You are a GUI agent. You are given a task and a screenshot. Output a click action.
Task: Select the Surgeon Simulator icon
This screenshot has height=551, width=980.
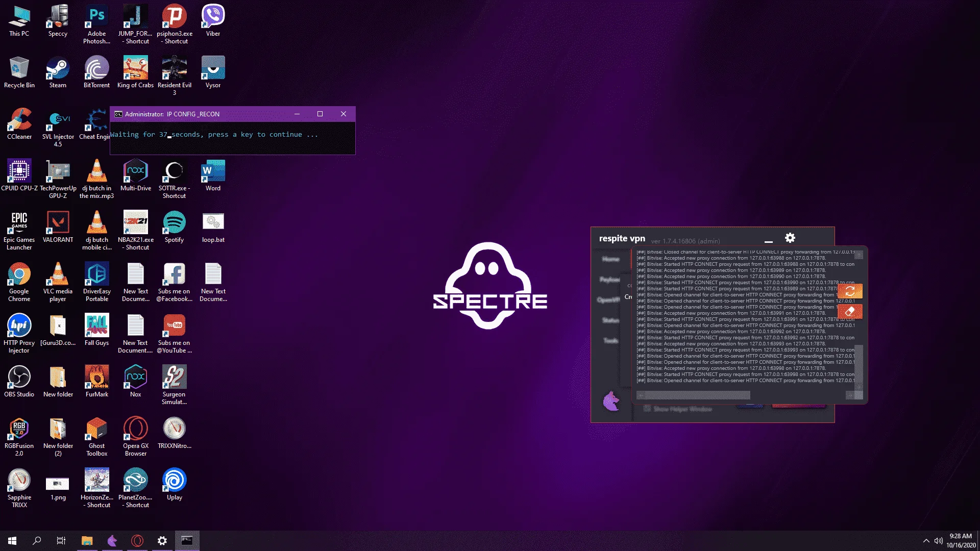pyautogui.click(x=174, y=386)
